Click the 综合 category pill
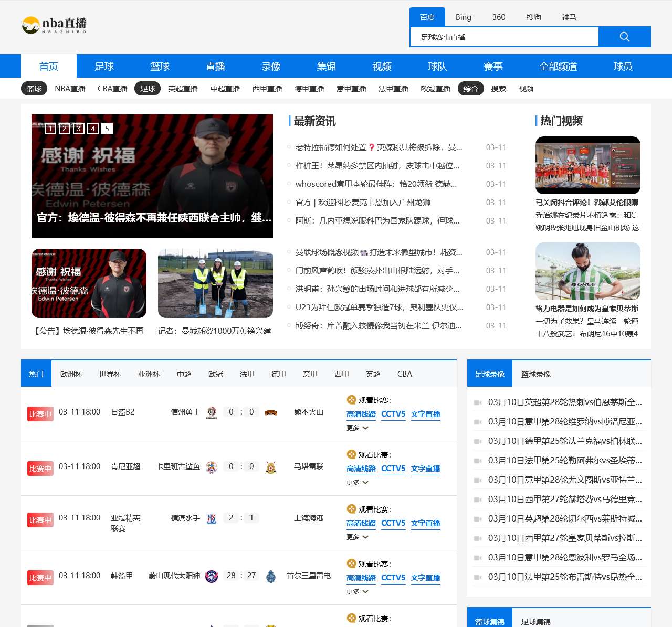The height and width of the screenshot is (627, 672). point(471,89)
